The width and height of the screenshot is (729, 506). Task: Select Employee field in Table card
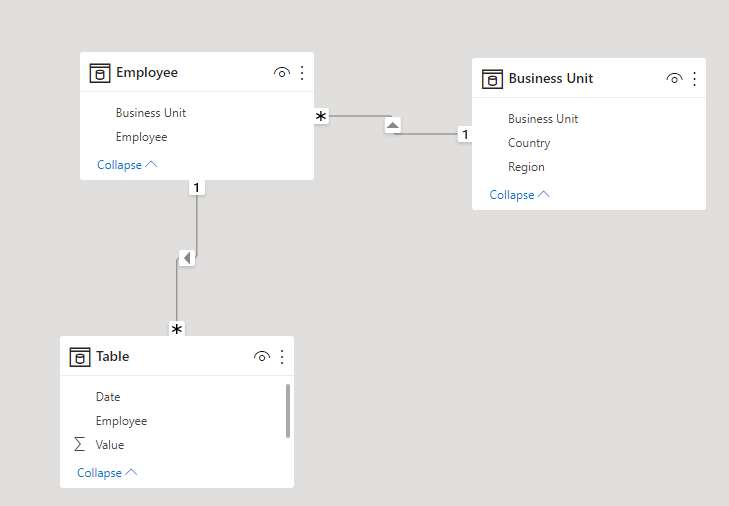coord(121,421)
